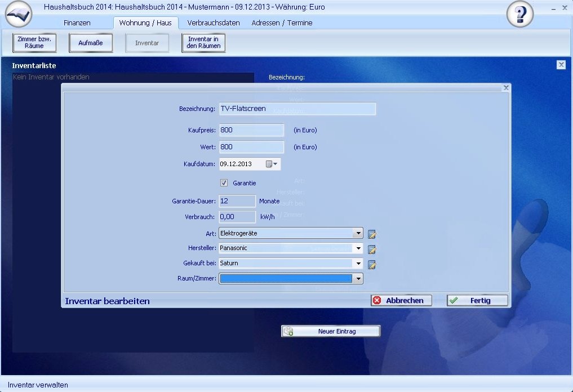Open help via question mark icon

(x=519, y=15)
